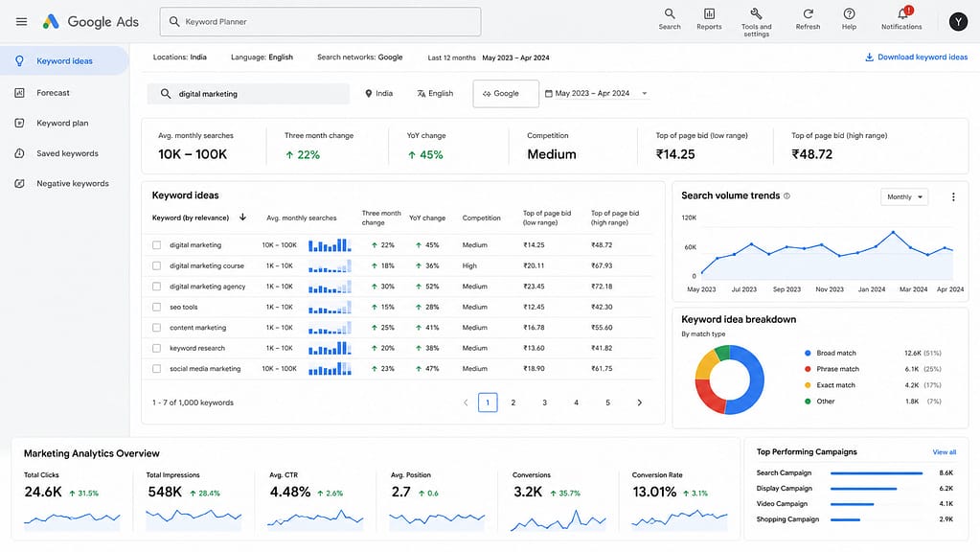
Task: Click '1 - 7 of 1,000 keywords' text
Action: (x=194, y=402)
